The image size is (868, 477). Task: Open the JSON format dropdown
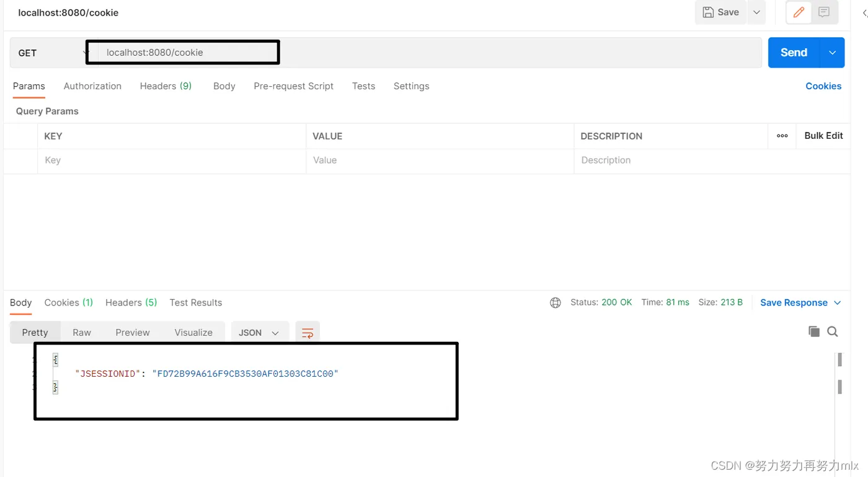tap(259, 333)
